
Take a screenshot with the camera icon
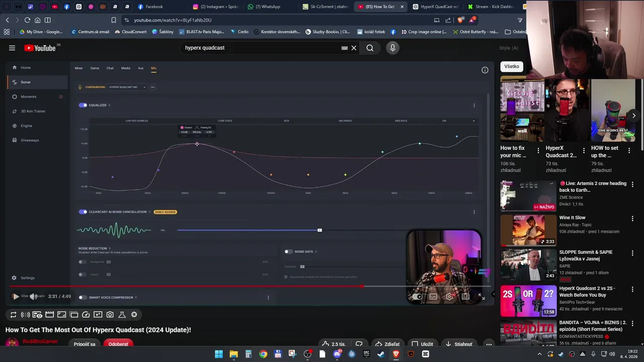click(110, 315)
